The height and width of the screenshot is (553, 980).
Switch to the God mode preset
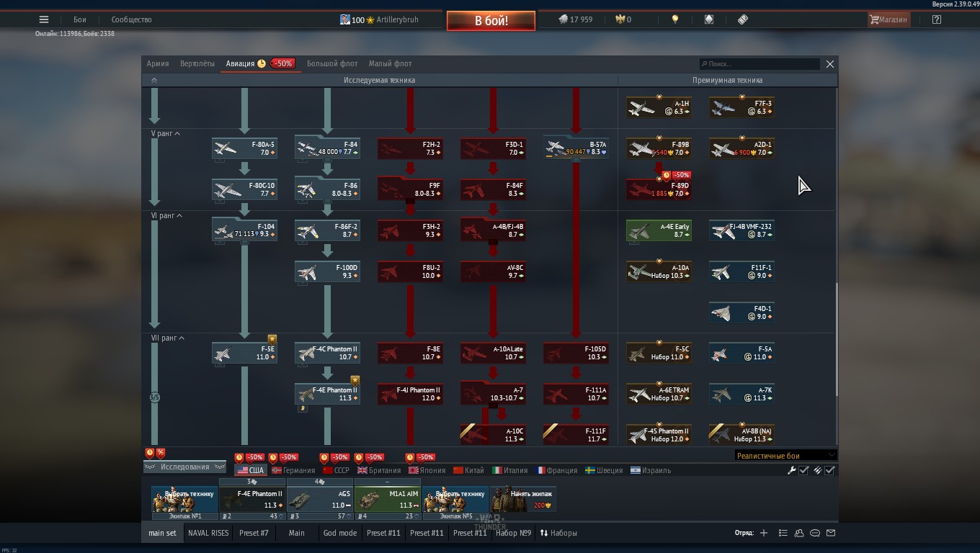pyautogui.click(x=340, y=533)
